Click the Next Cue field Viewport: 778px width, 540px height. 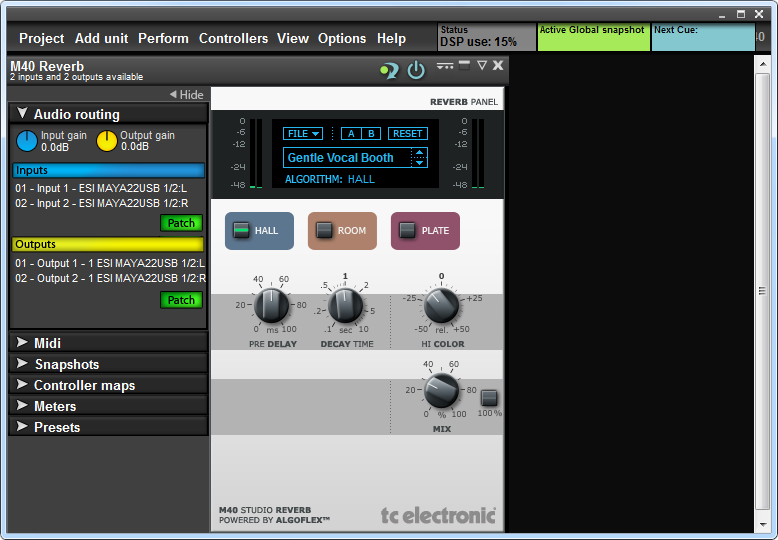point(703,37)
